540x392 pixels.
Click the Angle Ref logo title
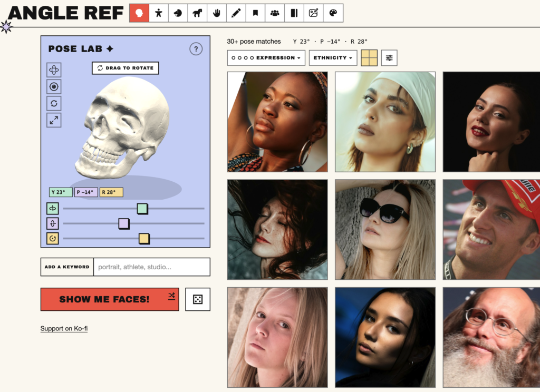pos(65,13)
